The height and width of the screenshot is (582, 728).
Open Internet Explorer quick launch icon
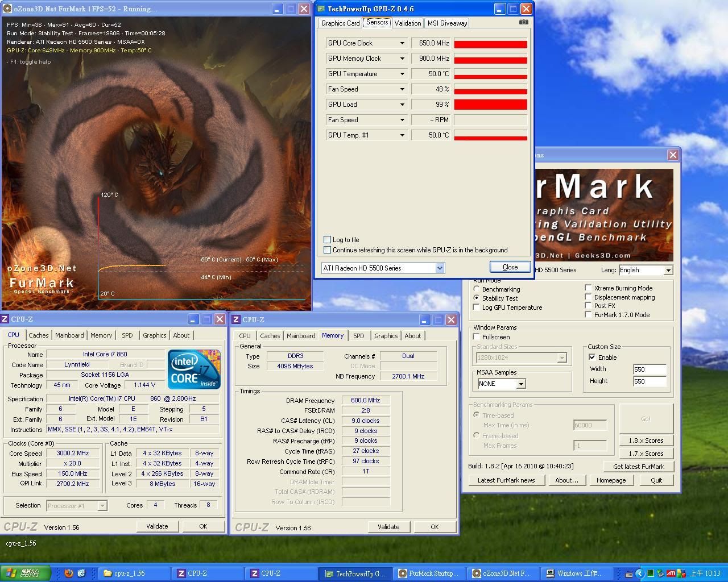click(x=81, y=573)
